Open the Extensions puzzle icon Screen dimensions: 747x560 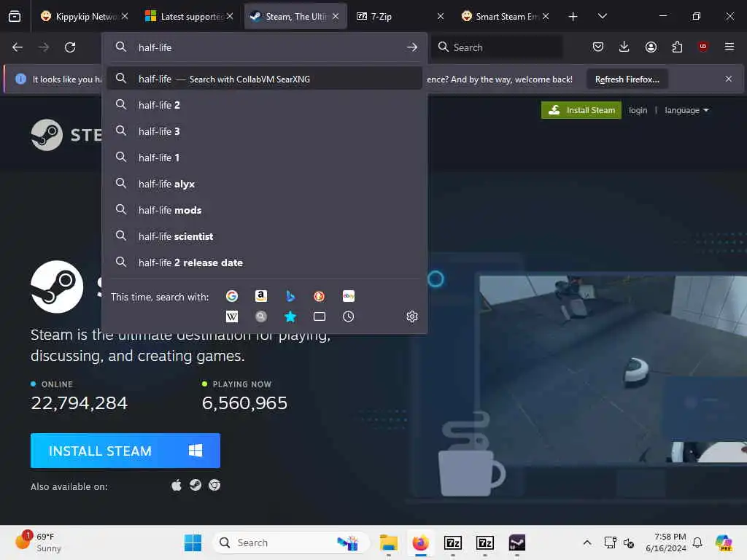pyautogui.click(x=677, y=47)
